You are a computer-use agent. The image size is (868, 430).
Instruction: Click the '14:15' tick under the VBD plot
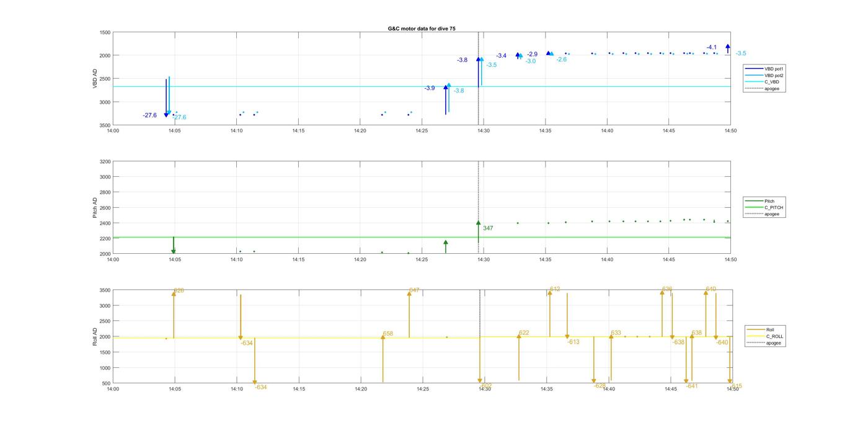point(298,130)
